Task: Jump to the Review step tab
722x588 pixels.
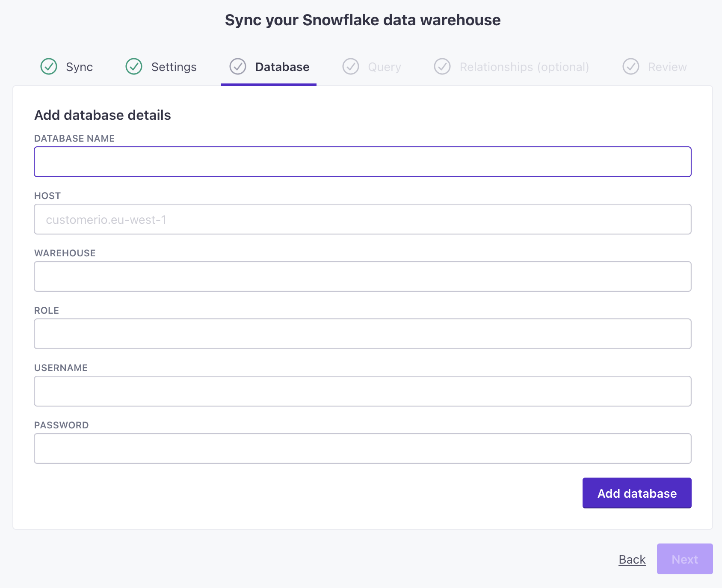Action: (x=654, y=67)
